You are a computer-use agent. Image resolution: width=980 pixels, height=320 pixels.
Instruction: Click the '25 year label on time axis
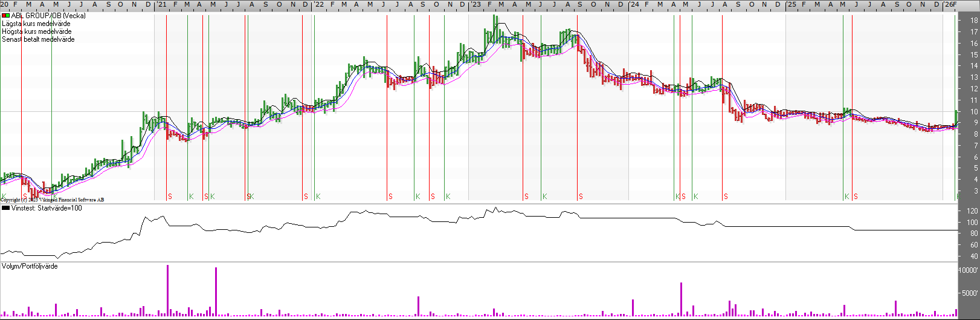click(x=791, y=4)
